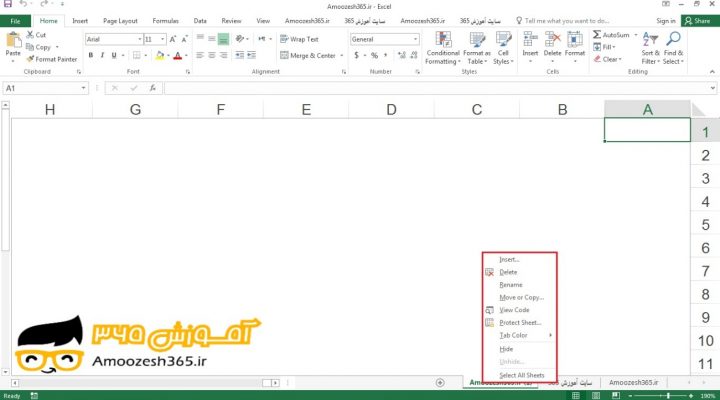Screen dimensions: 720x400
Task: Enable Wrap Text
Action: click(x=299, y=39)
